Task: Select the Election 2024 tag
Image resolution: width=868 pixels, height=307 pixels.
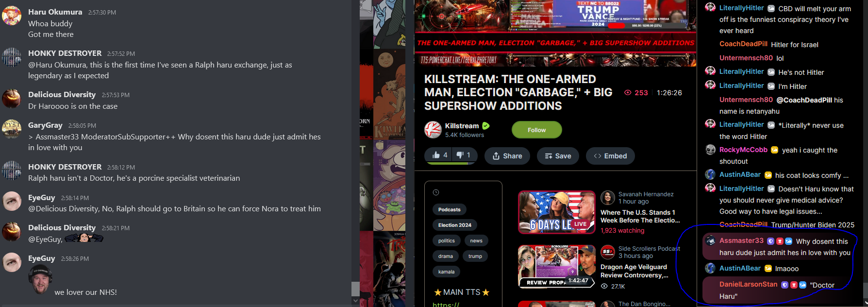Action: point(454,225)
